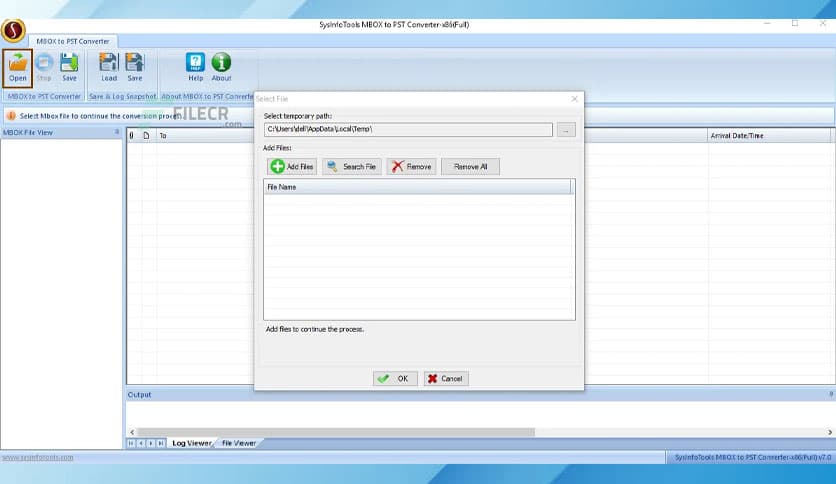836x484 pixels.
Task: Toggle pin on MBOX File View panel
Action: click(x=117, y=132)
